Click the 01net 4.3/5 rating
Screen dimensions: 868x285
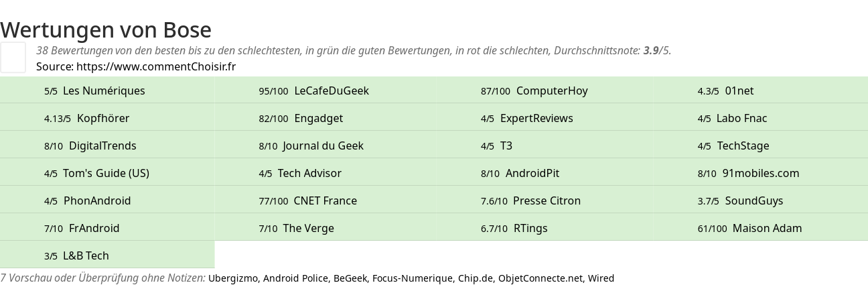(760, 91)
